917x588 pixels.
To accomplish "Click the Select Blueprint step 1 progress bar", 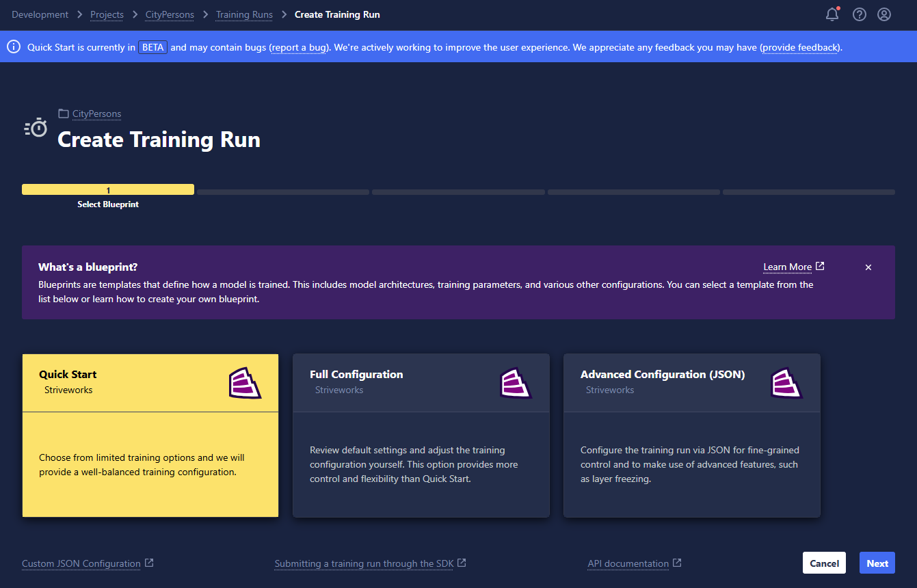I will point(108,190).
